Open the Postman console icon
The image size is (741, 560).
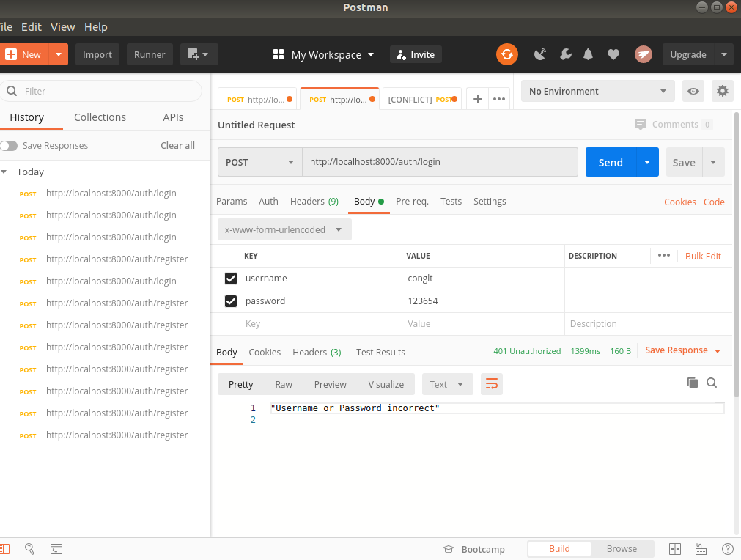(56, 548)
